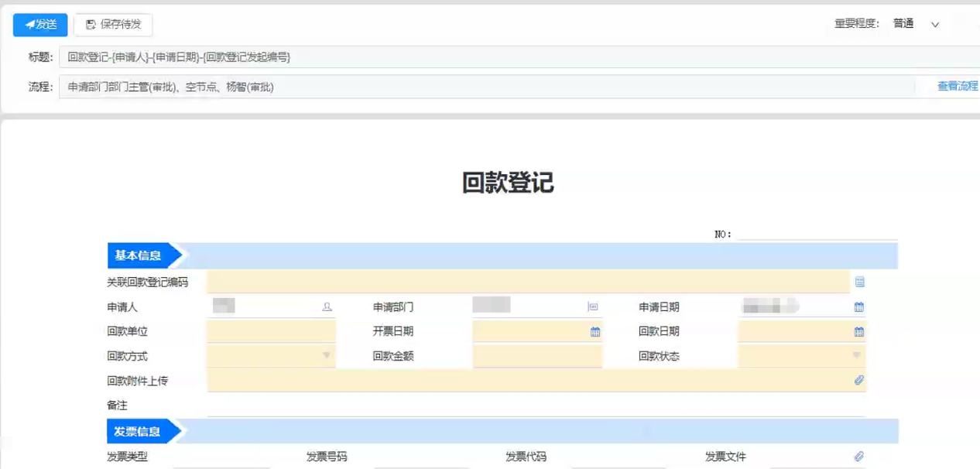
Task: Open the department picker icon in 申请部门
Action: pos(593,307)
